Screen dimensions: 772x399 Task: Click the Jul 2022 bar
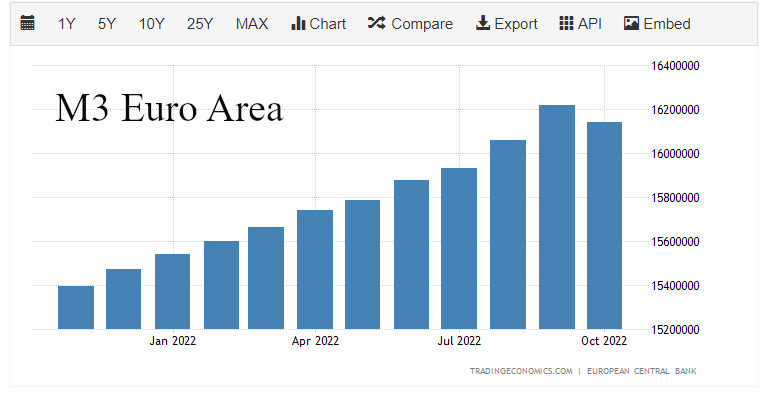pos(459,249)
